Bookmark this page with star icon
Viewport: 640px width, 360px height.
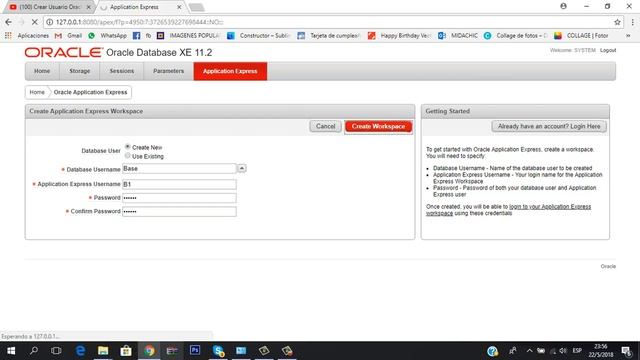(x=617, y=22)
